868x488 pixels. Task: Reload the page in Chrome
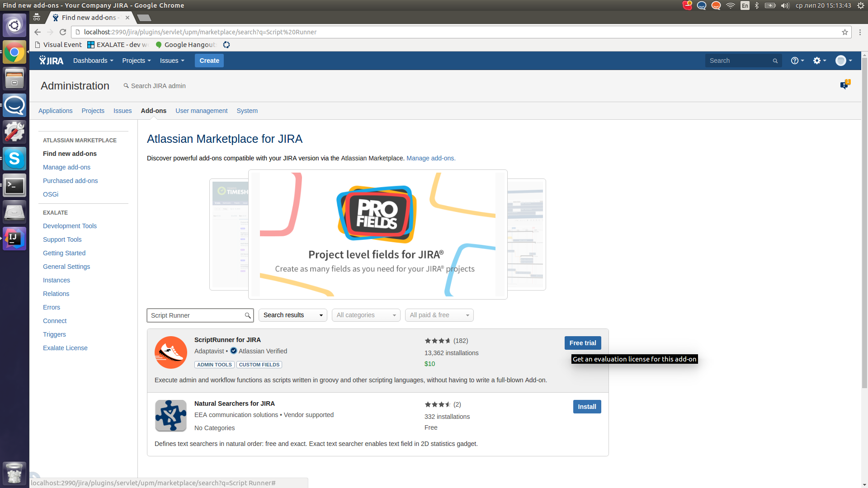[63, 32]
